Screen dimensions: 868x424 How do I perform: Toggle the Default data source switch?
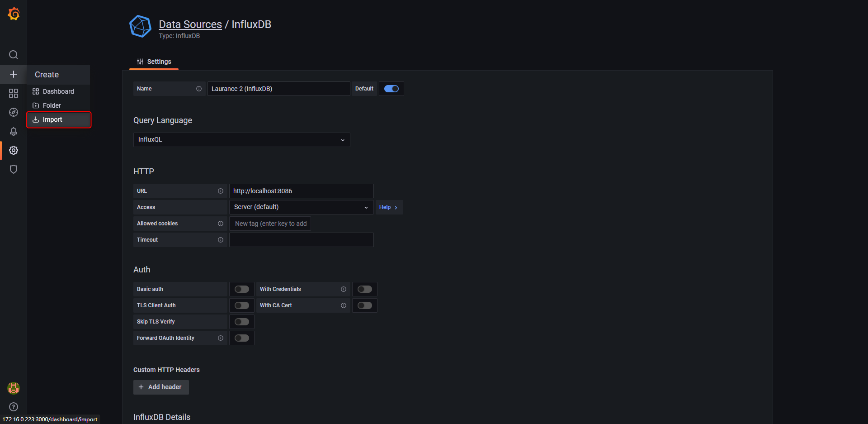(x=392, y=89)
